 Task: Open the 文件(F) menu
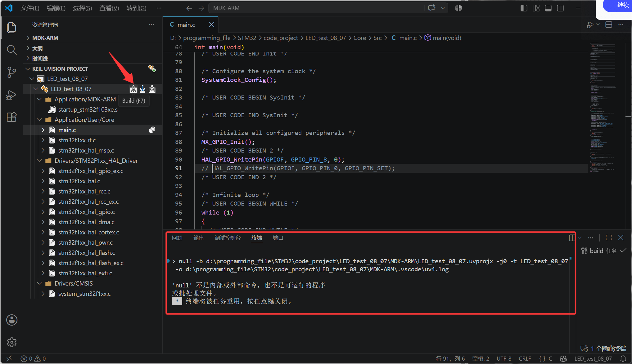[30, 8]
